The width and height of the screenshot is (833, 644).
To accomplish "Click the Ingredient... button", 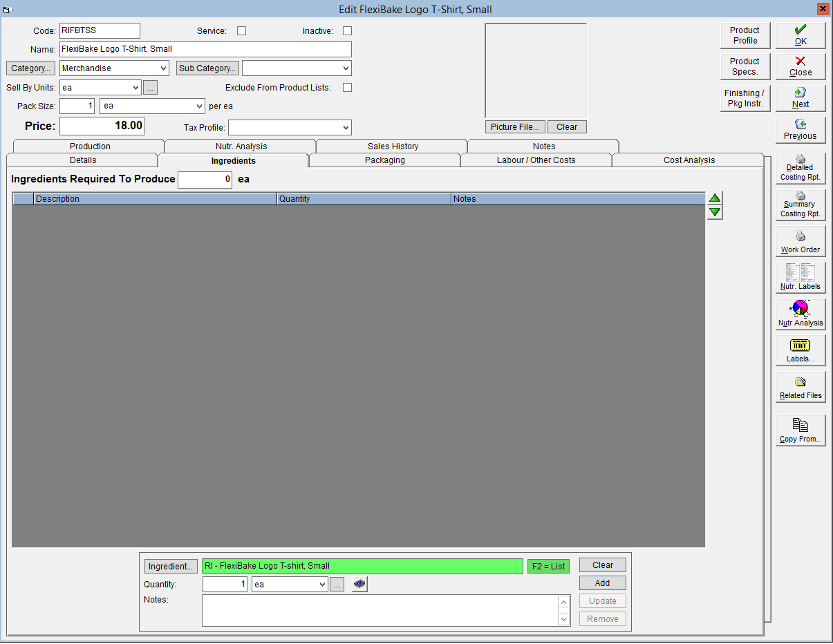I will [171, 567].
